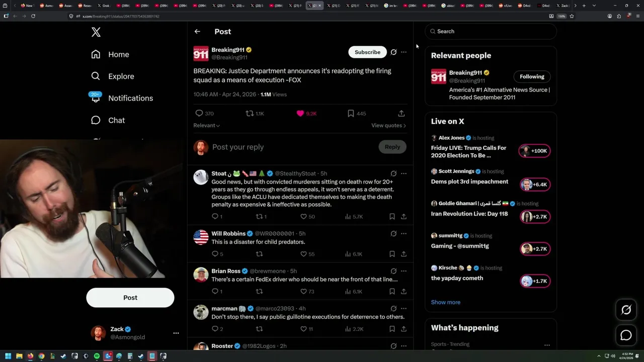
Task: Join Iran Revolution Live +2.7K
Action: click(535, 217)
